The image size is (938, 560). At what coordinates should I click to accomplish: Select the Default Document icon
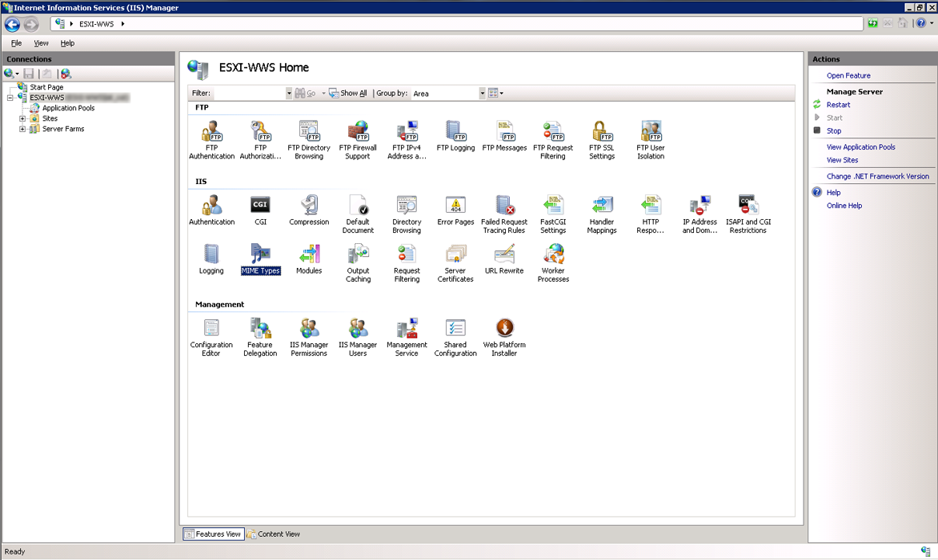358,214
